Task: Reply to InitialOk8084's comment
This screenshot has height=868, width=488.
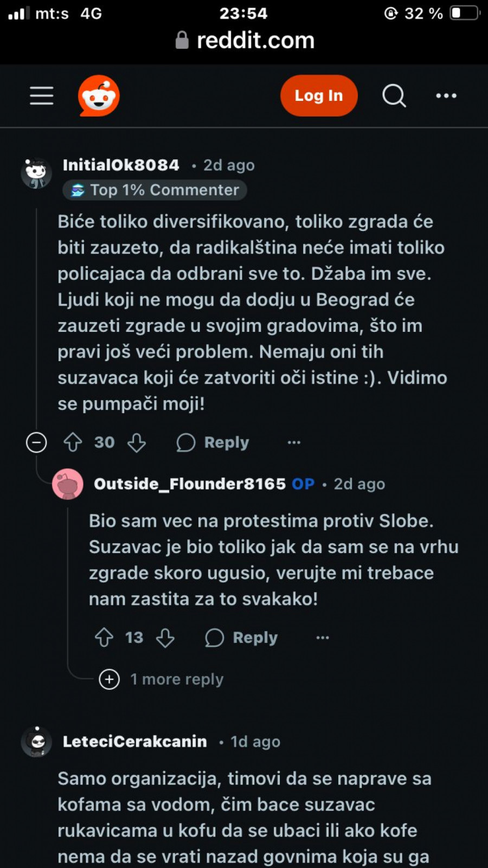Action: tap(213, 442)
